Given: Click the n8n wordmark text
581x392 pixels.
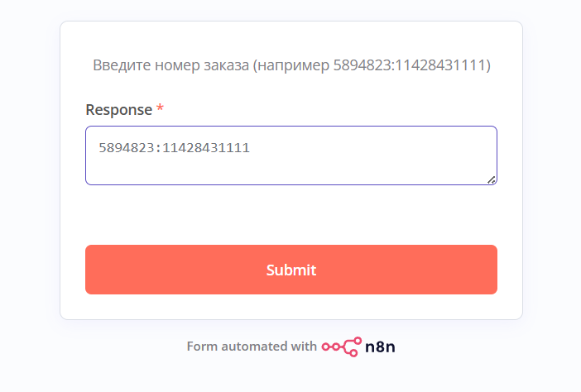Looking at the screenshot, I should point(380,347).
